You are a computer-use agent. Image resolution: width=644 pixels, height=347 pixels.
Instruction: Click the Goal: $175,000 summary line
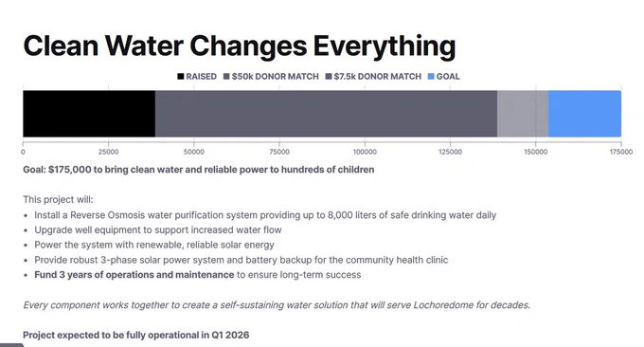(199, 170)
